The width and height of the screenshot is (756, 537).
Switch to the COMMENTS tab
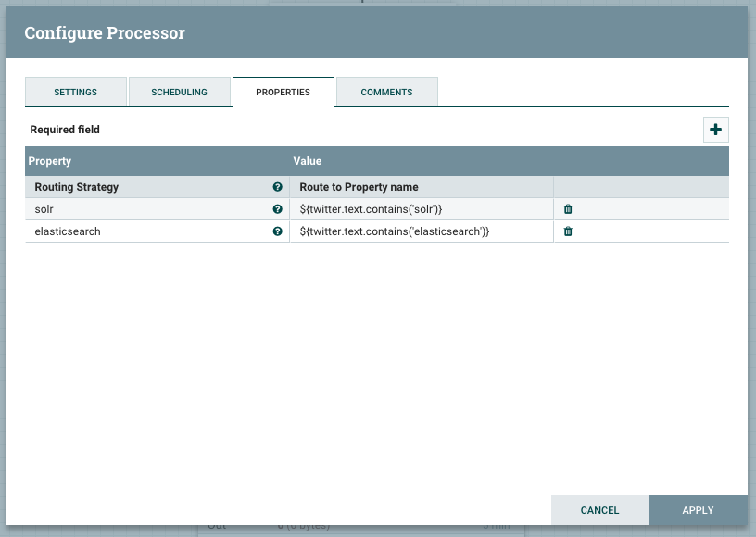[x=386, y=92]
